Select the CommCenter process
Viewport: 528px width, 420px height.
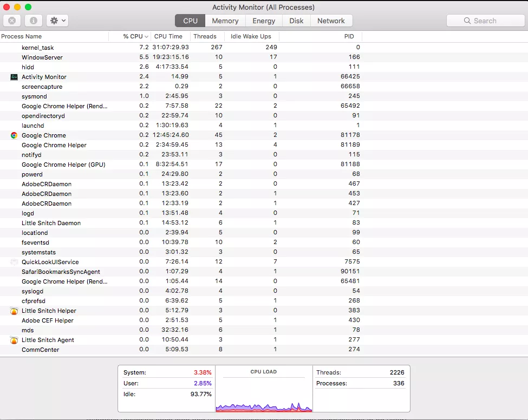pos(264,350)
